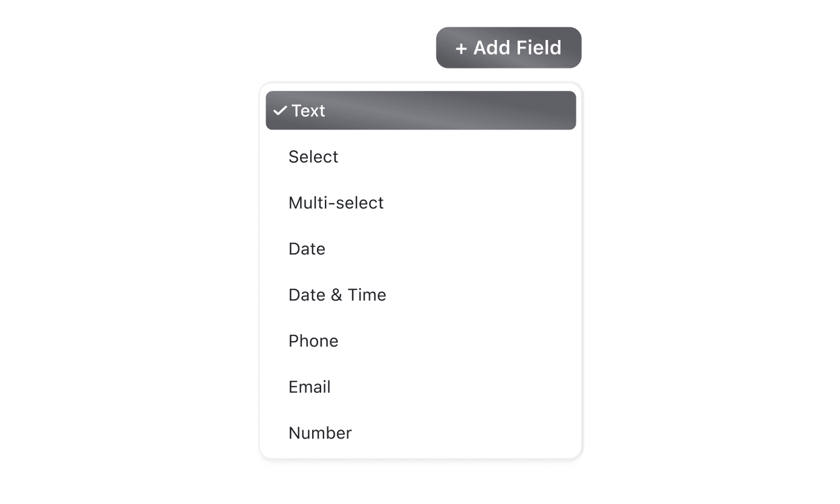Click the plus icon on Add Field
Viewport: 840px width, 504px height.
click(x=461, y=47)
